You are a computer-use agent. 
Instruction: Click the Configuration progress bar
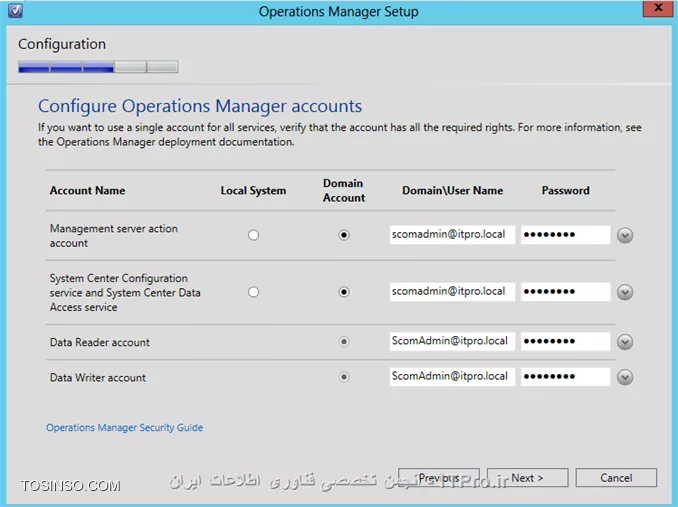(x=98, y=67)
